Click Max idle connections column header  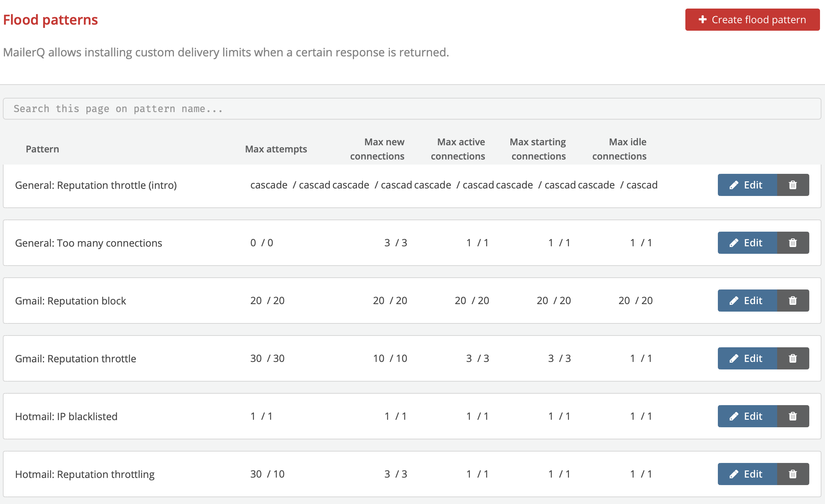619,149
